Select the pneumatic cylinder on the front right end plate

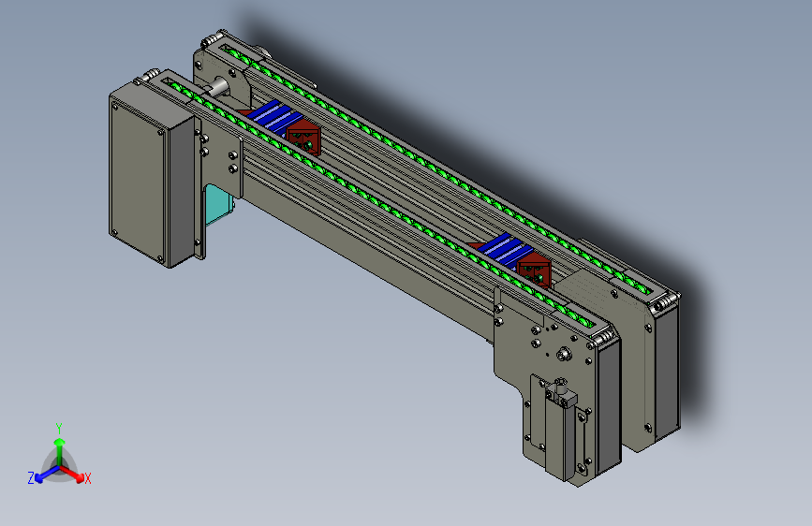(562, 432)
